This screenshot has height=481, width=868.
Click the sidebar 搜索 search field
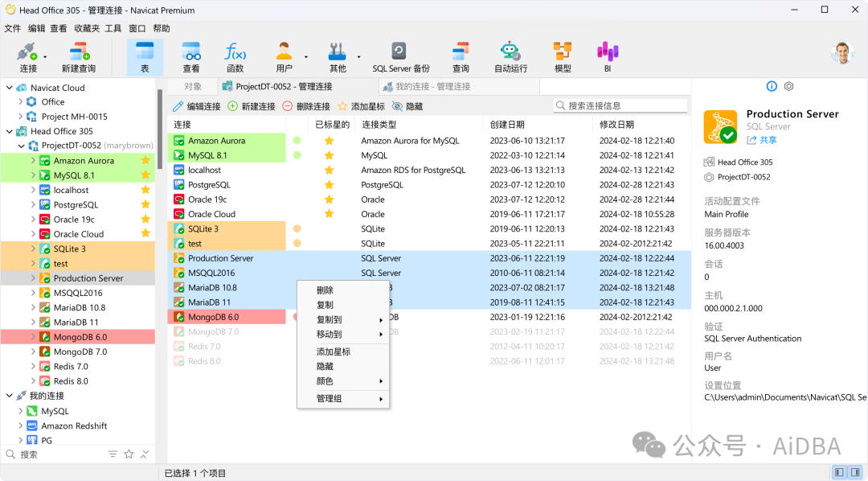[52, 454]
